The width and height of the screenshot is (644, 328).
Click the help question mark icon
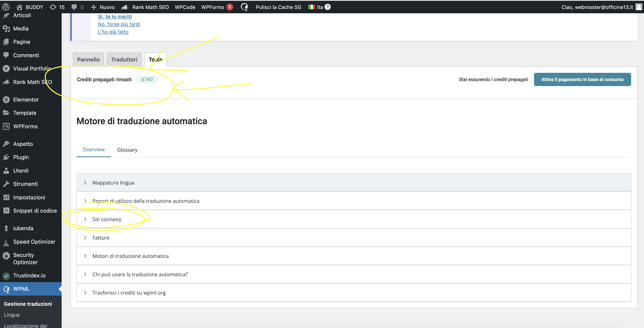(327, 7)
